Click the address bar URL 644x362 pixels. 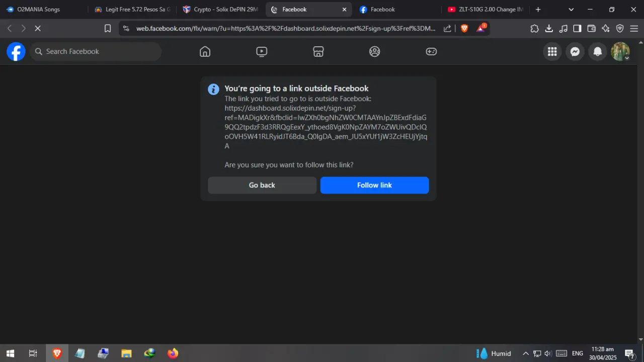(286, 29)
